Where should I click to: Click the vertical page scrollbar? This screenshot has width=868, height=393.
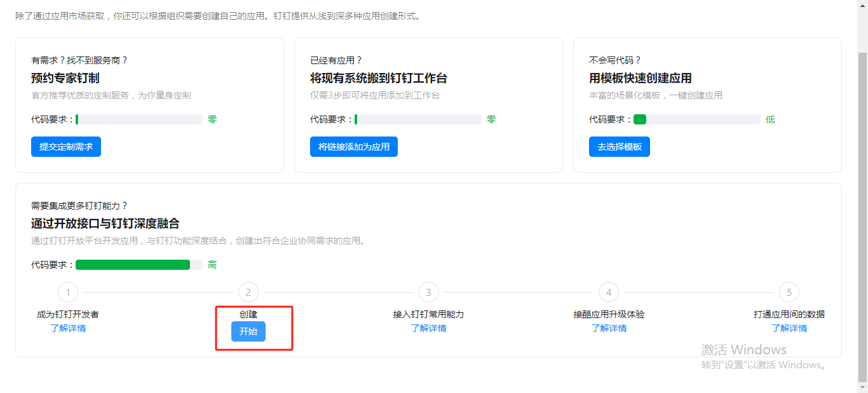(x=862, y=216)
